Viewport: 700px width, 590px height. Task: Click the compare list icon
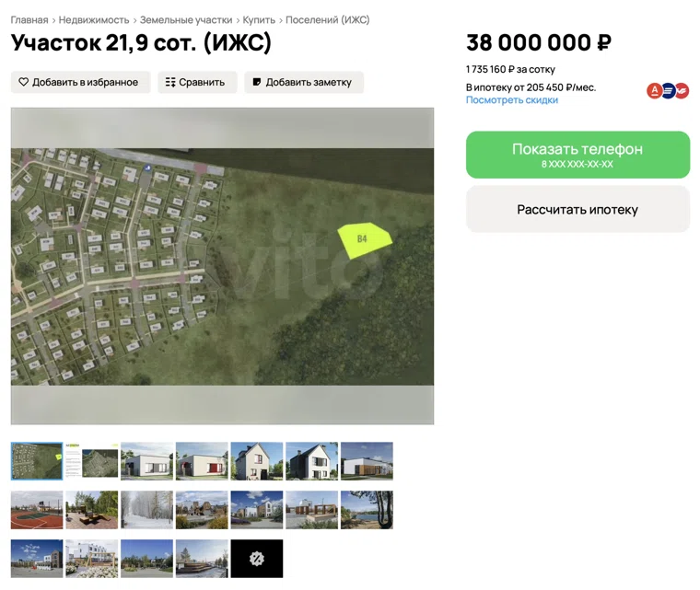(170, 82)
